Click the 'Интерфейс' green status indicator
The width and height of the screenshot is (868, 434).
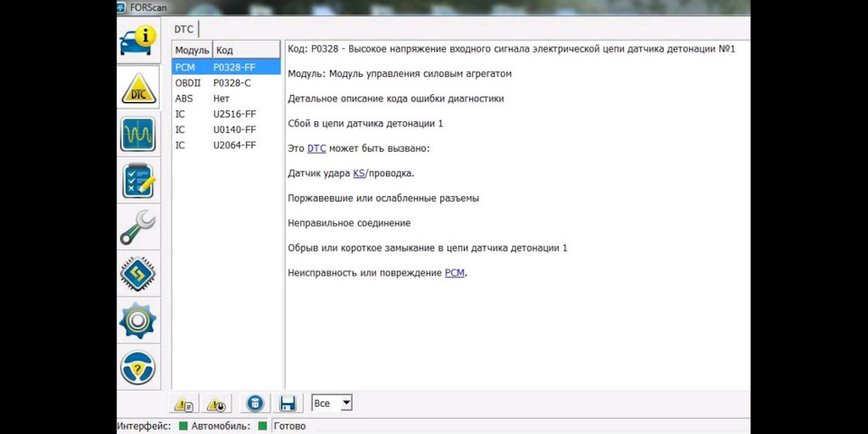click(184, 426)
